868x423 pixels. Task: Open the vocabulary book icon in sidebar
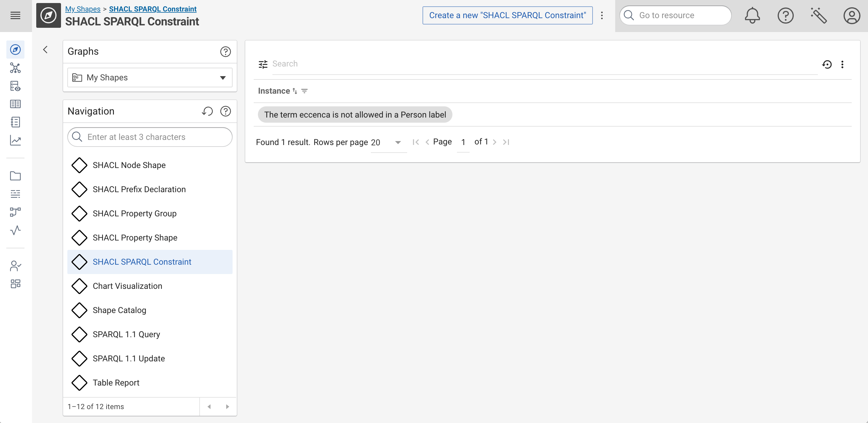pos(15,104)
